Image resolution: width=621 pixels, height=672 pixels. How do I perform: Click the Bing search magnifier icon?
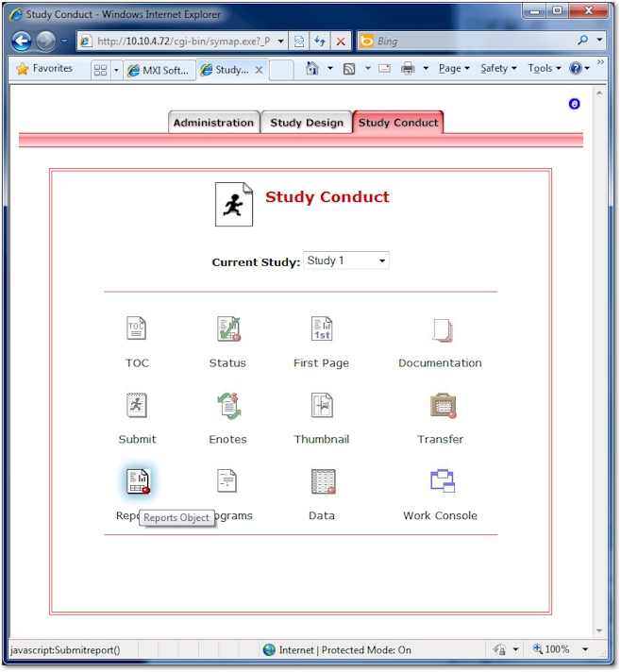[583, 41]
